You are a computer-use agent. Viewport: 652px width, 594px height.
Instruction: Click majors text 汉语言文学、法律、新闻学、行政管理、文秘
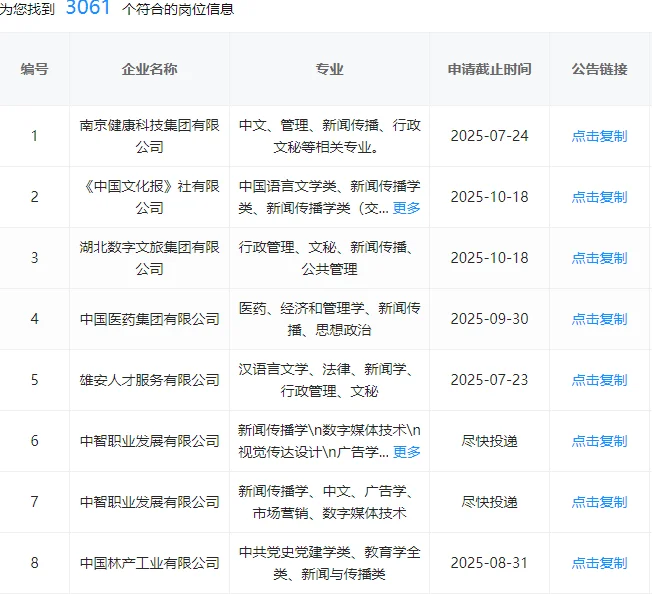pyautogui.click(x=329, y=380)
